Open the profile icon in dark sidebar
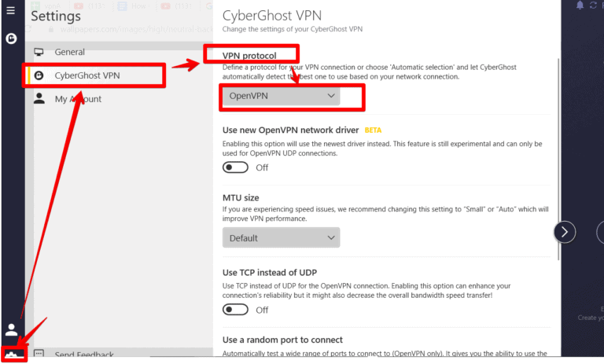 pos(12,329)
